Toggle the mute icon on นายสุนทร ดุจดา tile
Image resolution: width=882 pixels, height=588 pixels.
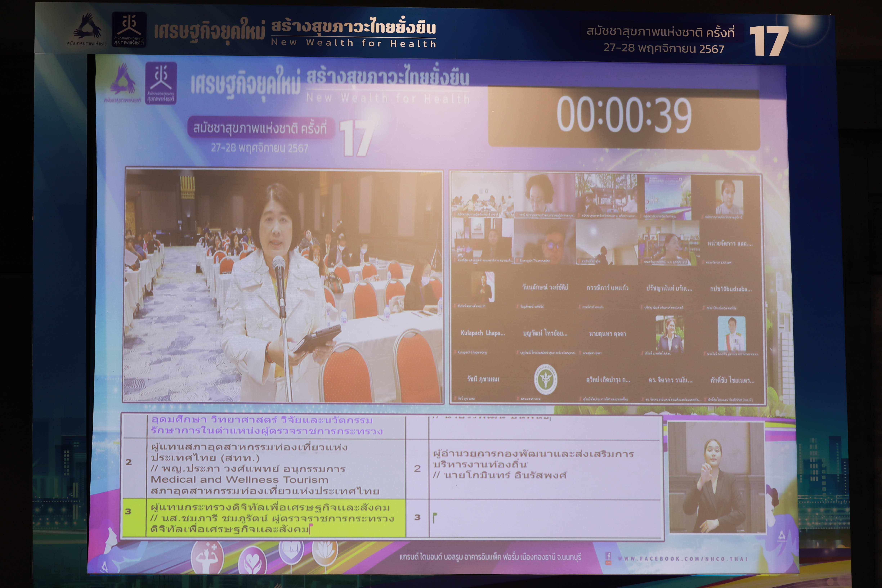click(580, 353)
